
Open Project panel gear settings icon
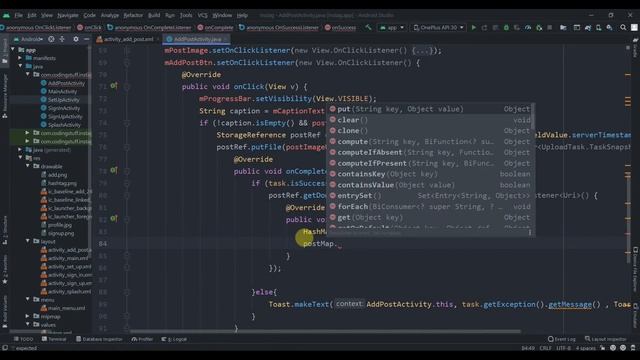click(76, 39)
